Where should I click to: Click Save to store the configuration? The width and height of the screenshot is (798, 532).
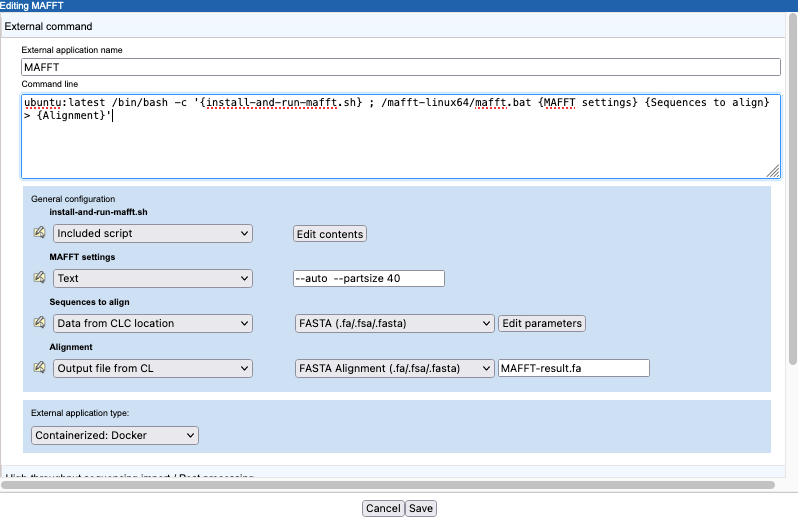421,508
